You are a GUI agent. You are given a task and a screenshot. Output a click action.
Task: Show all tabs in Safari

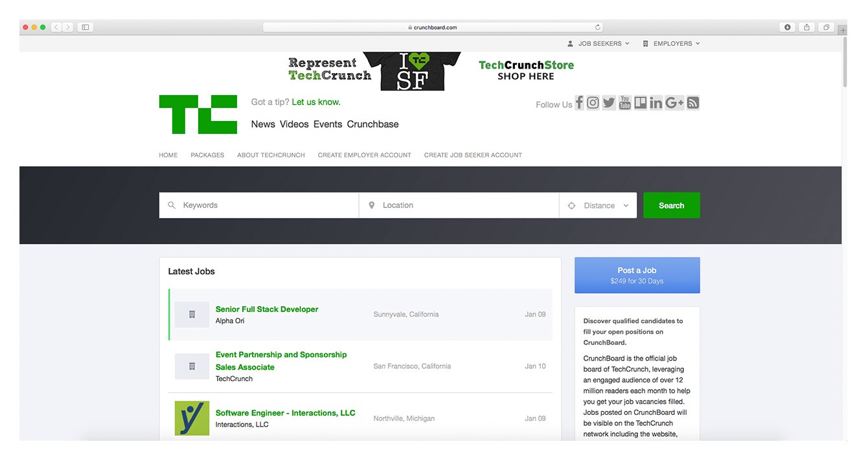(827, 27)
